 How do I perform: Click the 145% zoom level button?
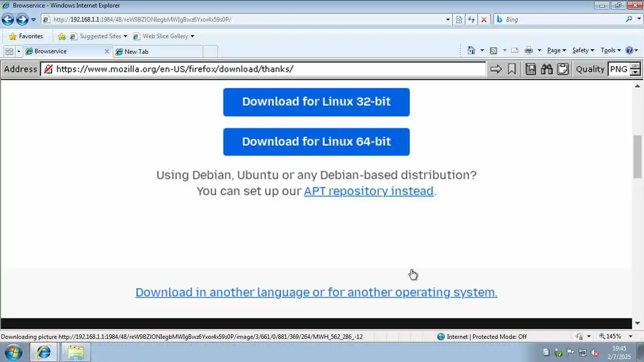[610, 336]
